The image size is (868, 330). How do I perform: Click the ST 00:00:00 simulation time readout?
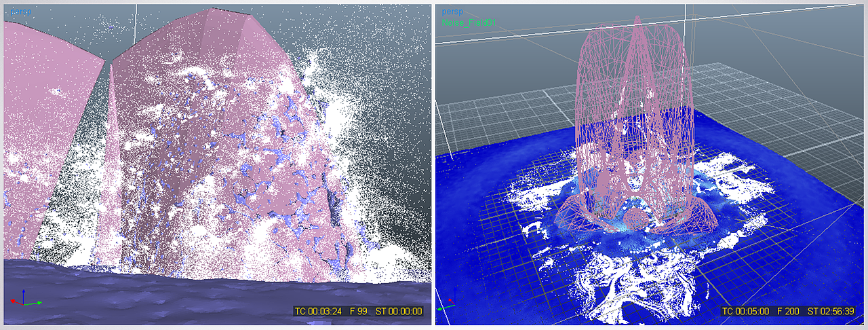pos(399,312)
